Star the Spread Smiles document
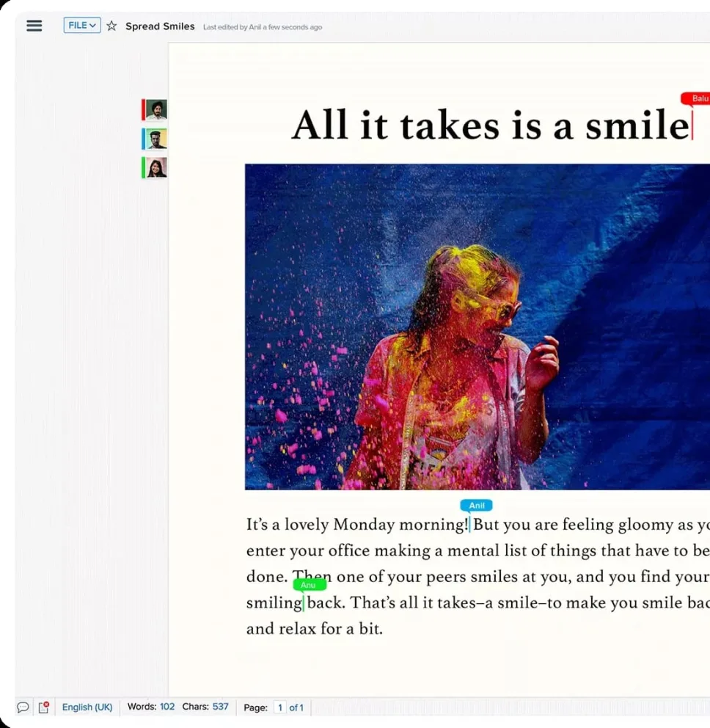The height and width of the screenshot is (728, 710). click(111, 26)
